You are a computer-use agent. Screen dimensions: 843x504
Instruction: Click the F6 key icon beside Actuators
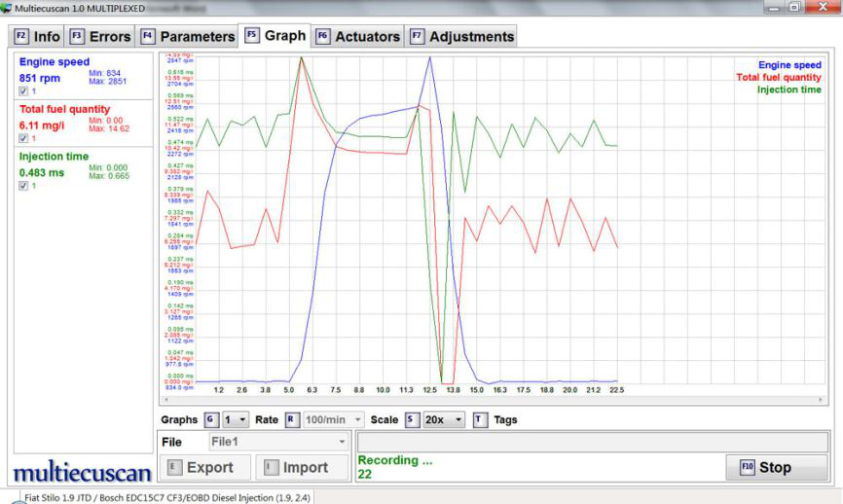(x=323, y=37)
